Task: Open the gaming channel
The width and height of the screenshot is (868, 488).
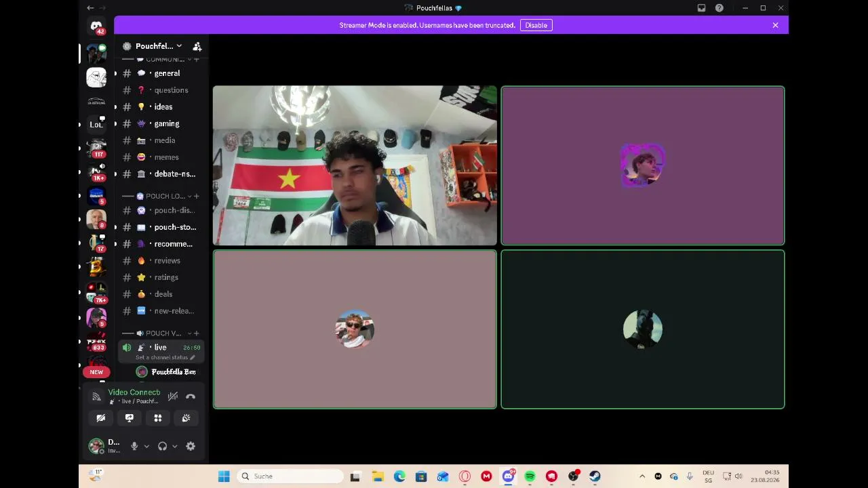Action: click(161, 124)
